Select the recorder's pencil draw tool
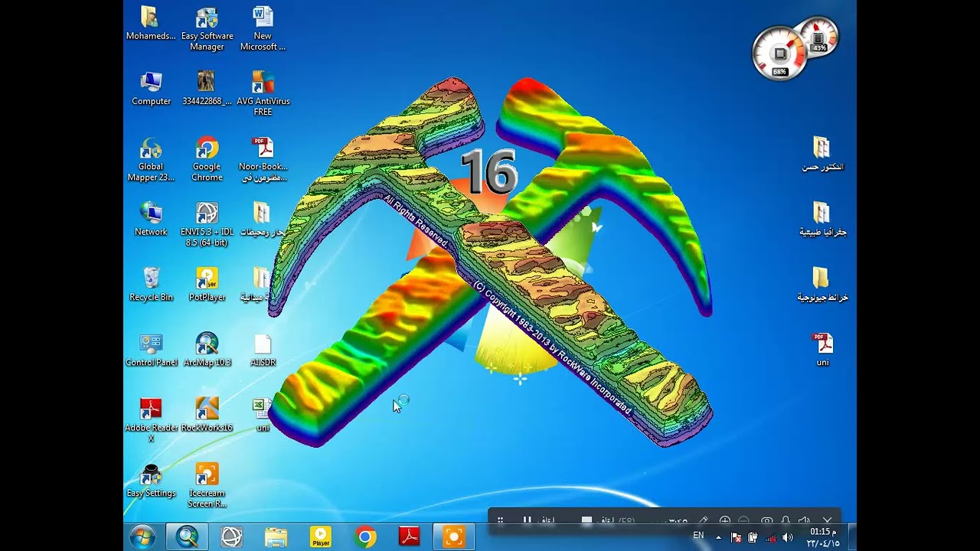 703,520
